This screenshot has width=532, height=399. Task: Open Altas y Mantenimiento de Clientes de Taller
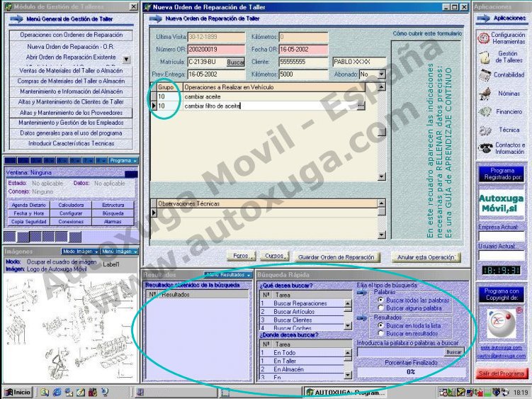71,102
